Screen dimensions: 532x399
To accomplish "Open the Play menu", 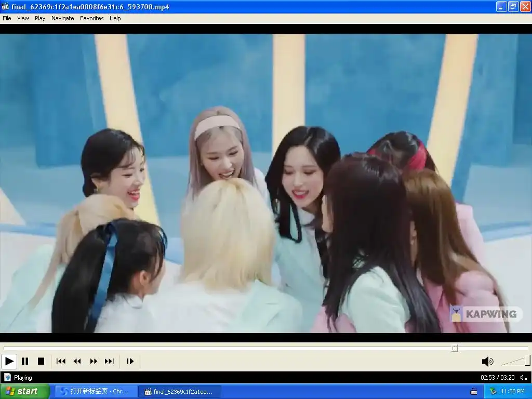I will pos(40,18).
